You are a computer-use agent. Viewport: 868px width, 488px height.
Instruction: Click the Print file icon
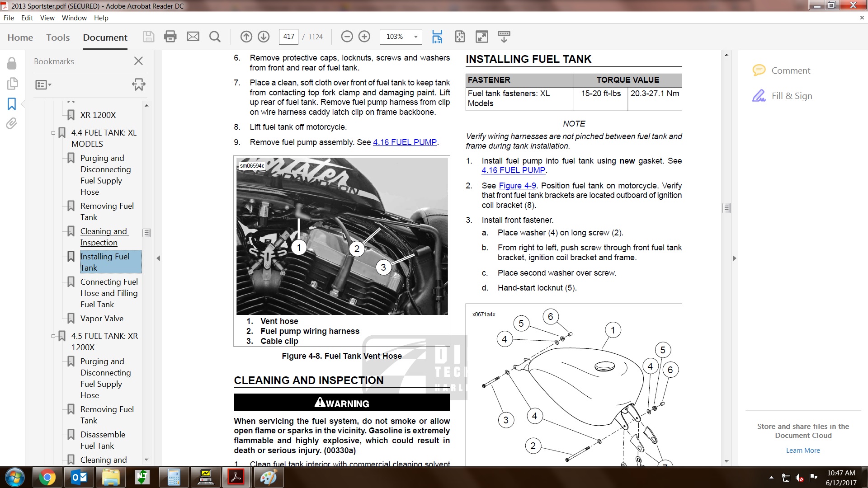pyautogui.click(x=170, y=37)
